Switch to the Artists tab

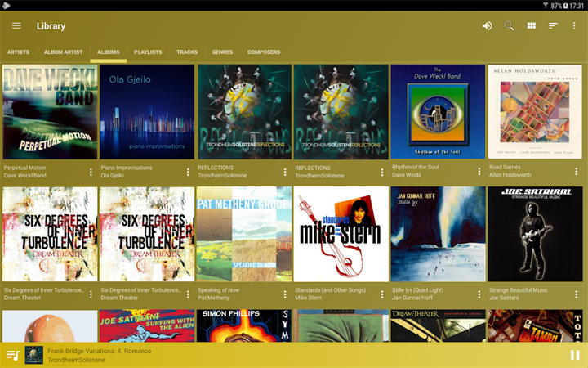pos(18,52)
